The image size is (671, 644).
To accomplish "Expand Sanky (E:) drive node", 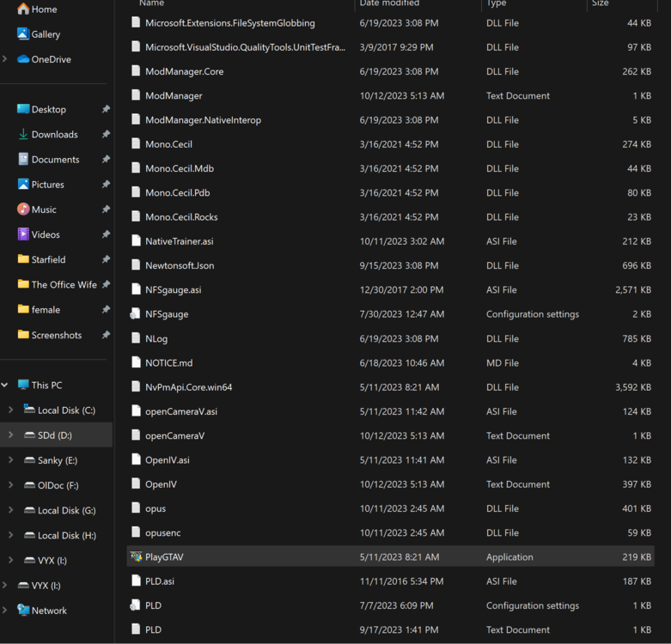I will (10, 459).
